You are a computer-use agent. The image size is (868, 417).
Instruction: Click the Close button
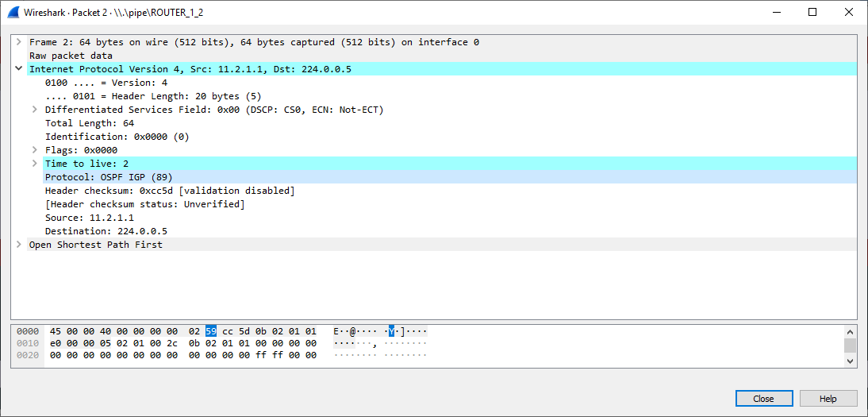pos(763,399)
